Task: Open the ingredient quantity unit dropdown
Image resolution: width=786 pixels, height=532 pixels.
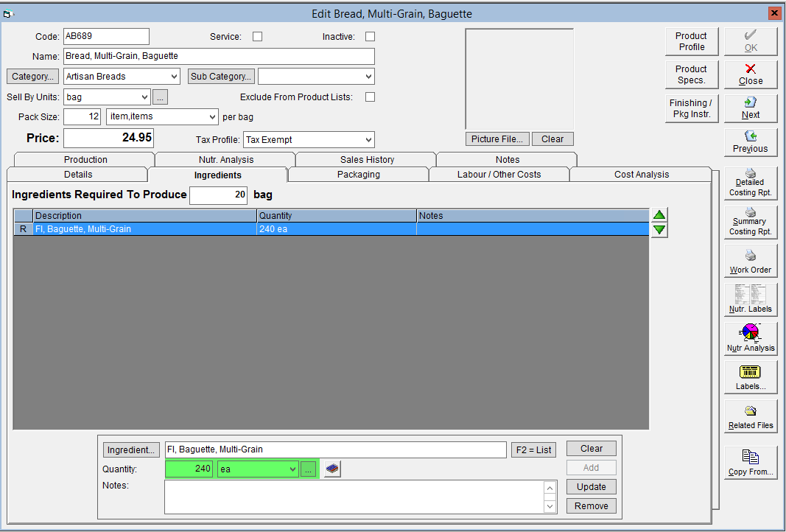Action: click(x=292, y=469)
